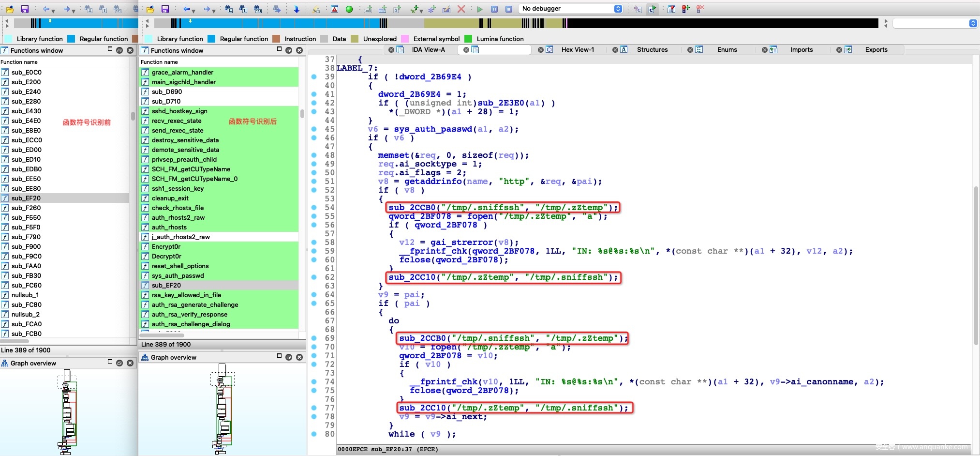This screenshot has width=980, height=456.
Task: Click the green circle toolbar icon
Action: pos(349,9)
